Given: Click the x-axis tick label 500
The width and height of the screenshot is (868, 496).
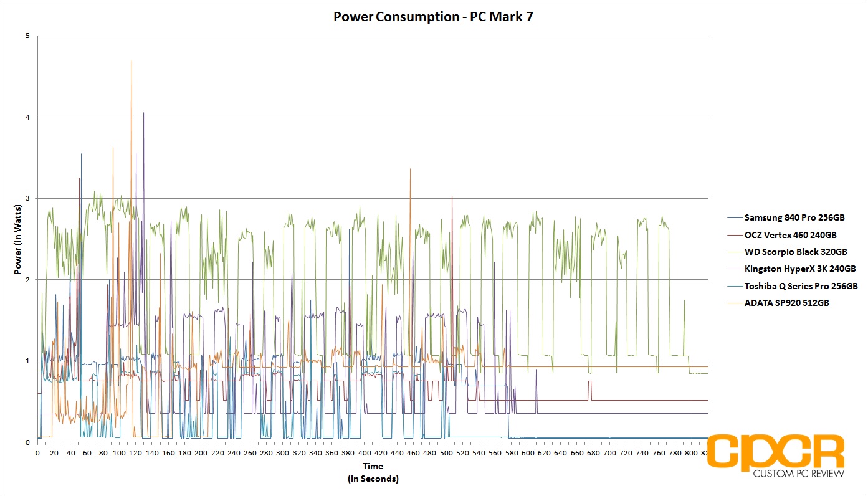Looking at the screenshot, I should (446, 452).
